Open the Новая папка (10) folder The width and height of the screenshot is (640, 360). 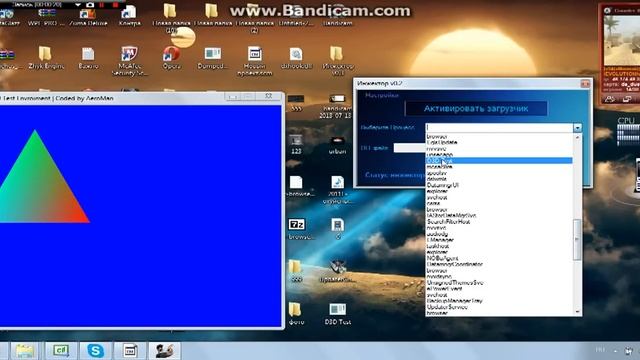coord(171,18)
